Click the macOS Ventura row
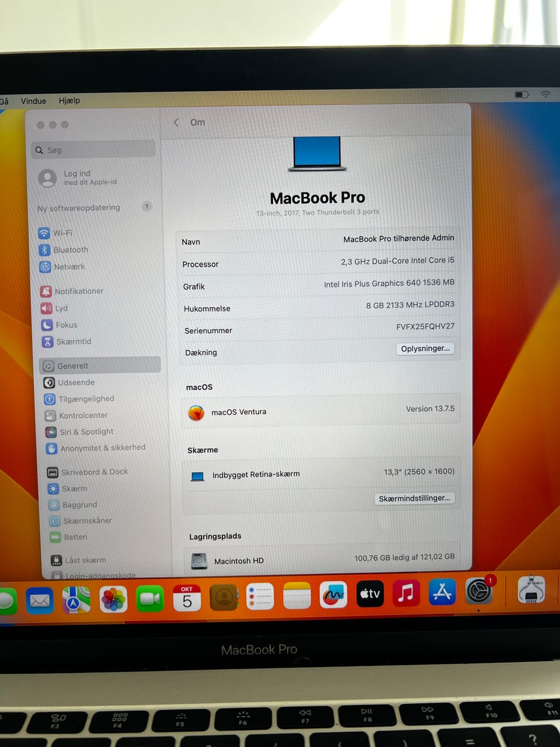The image size is (560, 747). tap(321, 411)
